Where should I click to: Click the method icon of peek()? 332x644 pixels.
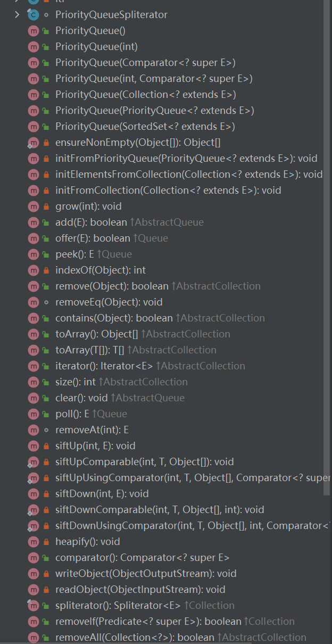pos(34,254)
